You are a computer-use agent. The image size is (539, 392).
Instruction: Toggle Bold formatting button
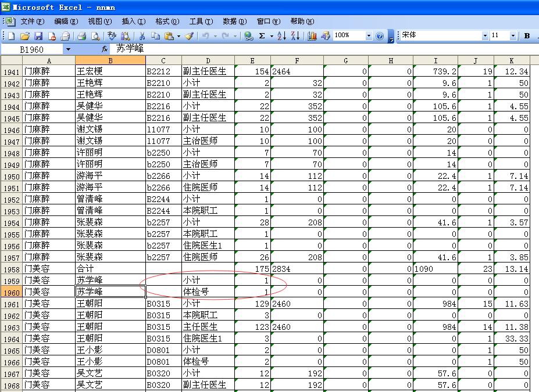(x=527, y=35)
